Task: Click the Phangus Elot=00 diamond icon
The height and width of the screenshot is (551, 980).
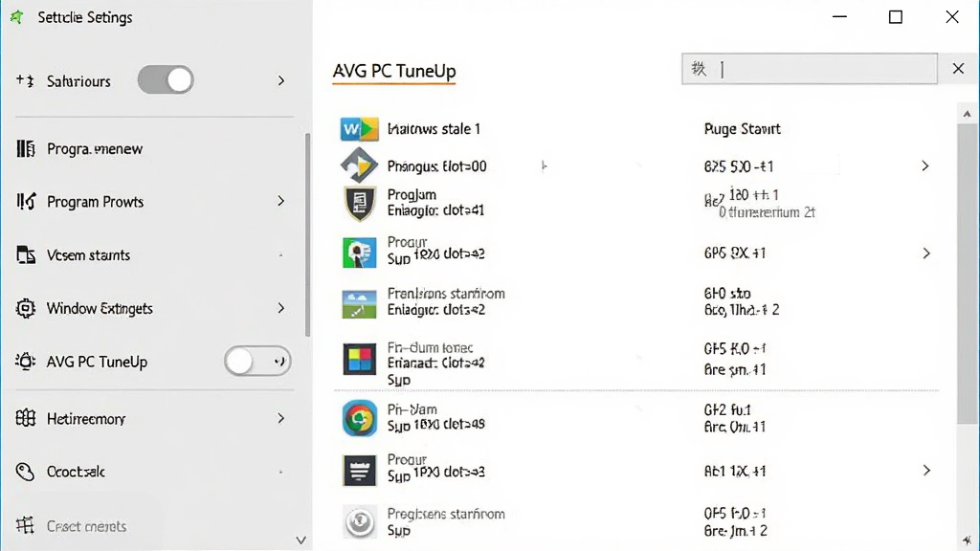Action: [x=360, y=165]
